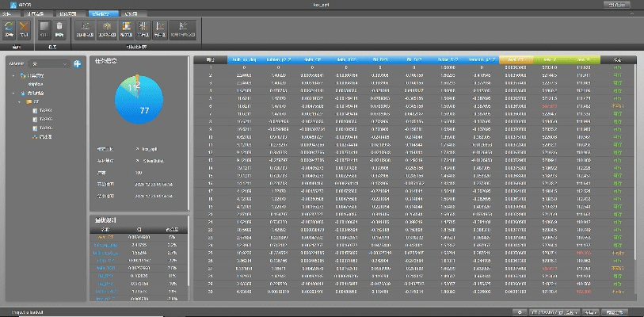Click the last chart icon in the plot toolbar group
The width and height of the screenshot is (644, 317).
point(183,29)
